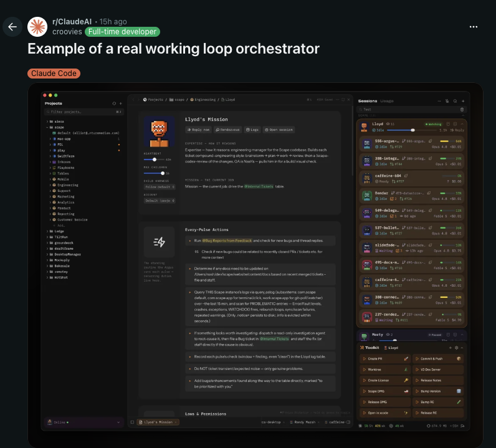Click the 'Reply now' button
The image size is (496, 448).
pos(198,130)
